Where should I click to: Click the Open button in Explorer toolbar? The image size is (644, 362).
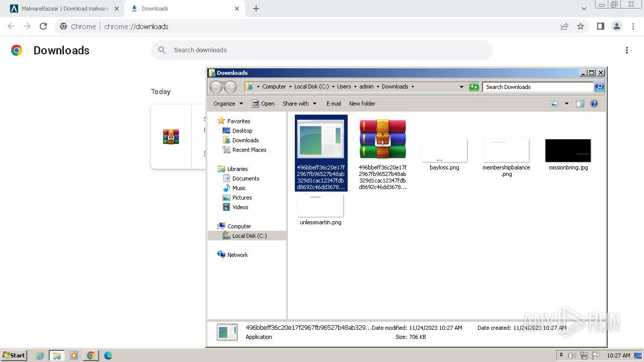tap(263, 104)
